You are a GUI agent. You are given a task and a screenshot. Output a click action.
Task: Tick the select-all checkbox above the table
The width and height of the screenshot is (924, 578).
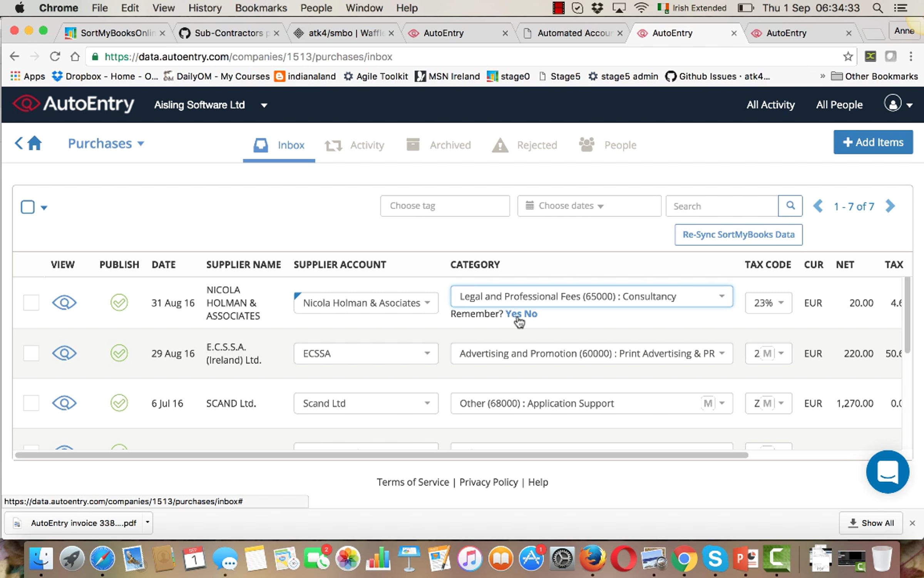(x=28, y=207)
